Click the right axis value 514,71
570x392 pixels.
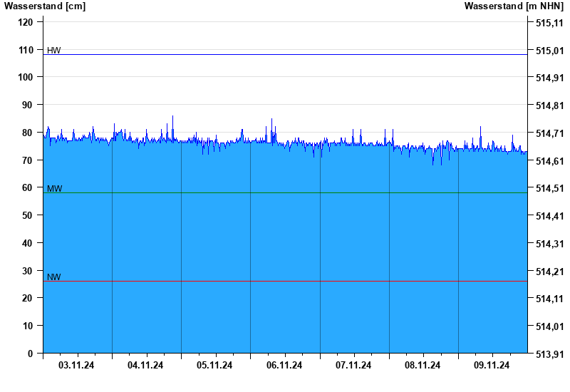click(x=549, y=133)
